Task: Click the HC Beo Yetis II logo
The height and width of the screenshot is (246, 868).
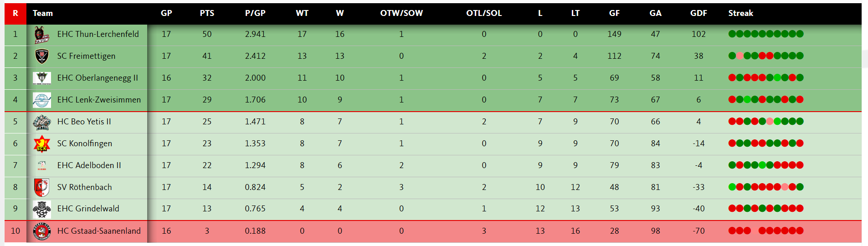Action: coord(41,122)
